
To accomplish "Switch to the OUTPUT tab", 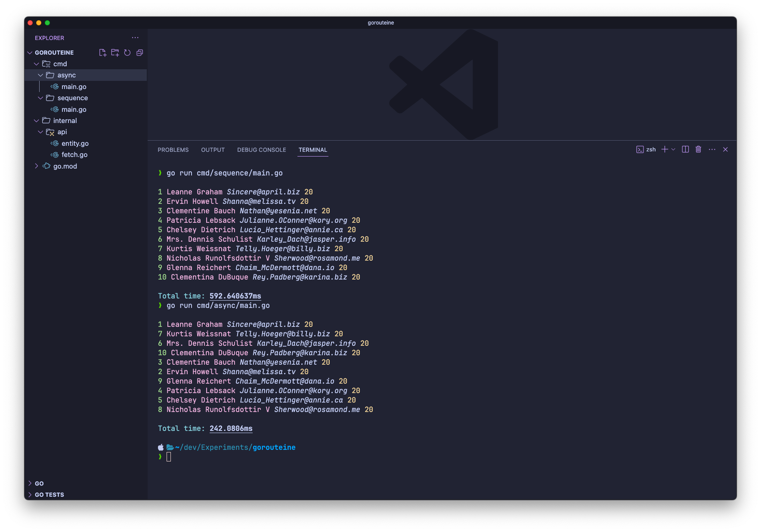I will [x=213, y=150].
